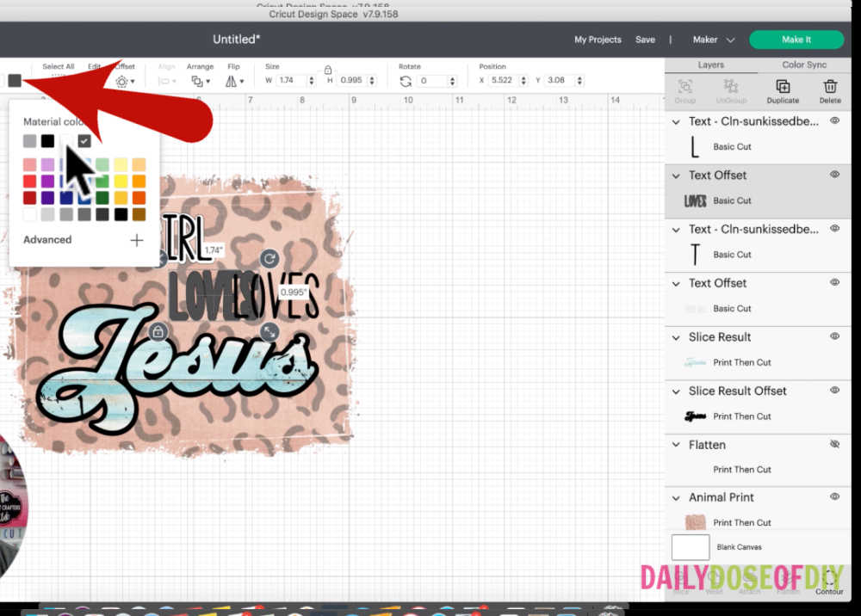This screenshot has height=616, width=861.
Task: Click the Advanced link in color panel
Action: click(46, 239)
